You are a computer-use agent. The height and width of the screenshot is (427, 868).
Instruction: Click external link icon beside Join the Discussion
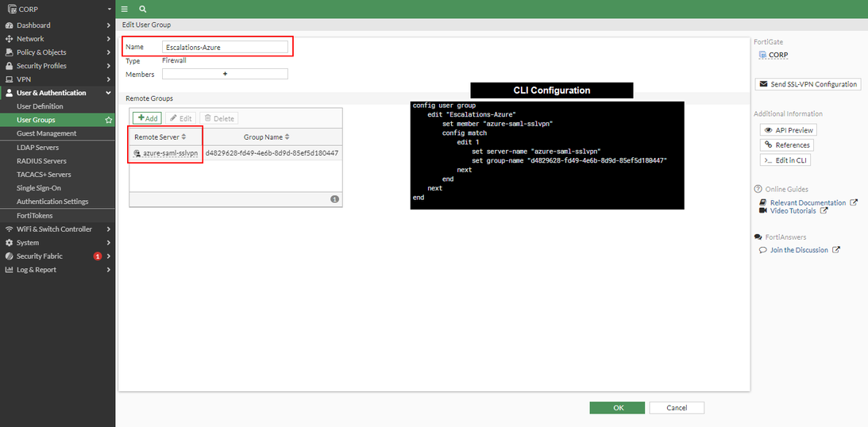[x=837, y=250]
